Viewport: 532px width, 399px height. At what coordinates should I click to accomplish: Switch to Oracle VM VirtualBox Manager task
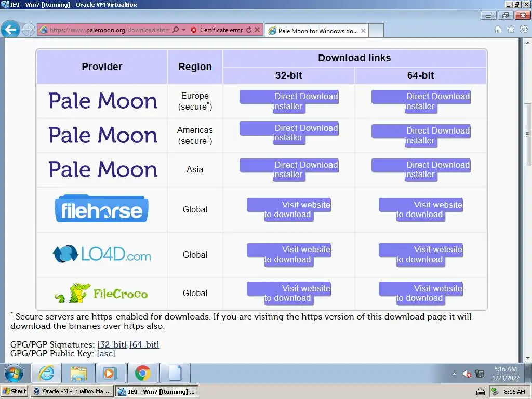72,391
